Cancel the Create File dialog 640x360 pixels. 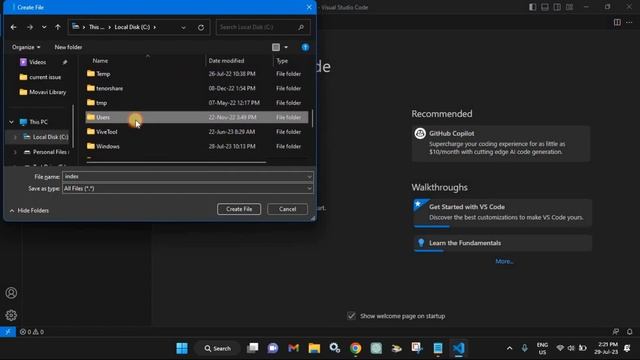pyautogui.click(x=287, y=209)
